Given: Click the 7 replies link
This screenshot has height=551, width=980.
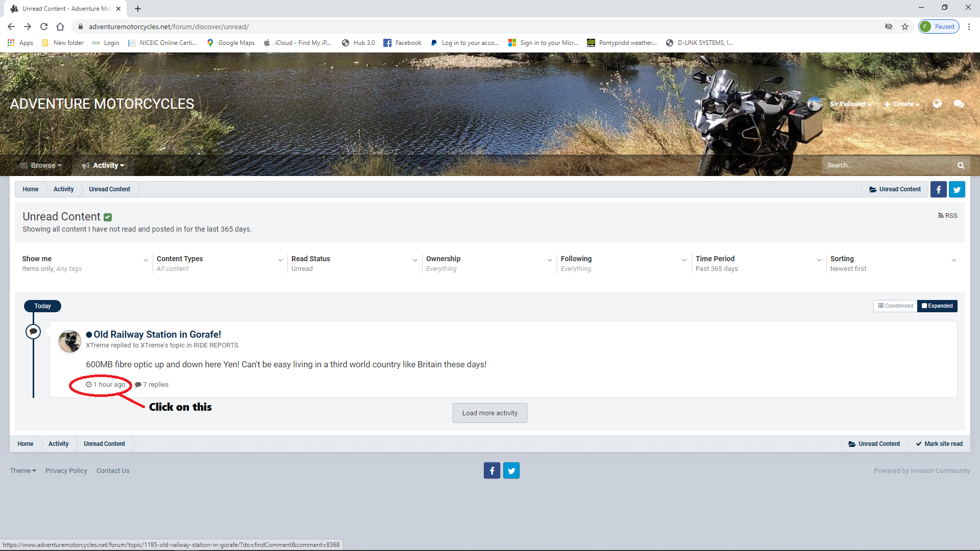Looking at the screenshot, I should tap(152, 385).
